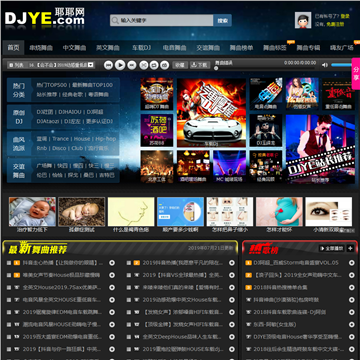360x360 pixels.
Task: Click add icon for 【顶级金牌】发烧女声 track
Action: [232, 325]
